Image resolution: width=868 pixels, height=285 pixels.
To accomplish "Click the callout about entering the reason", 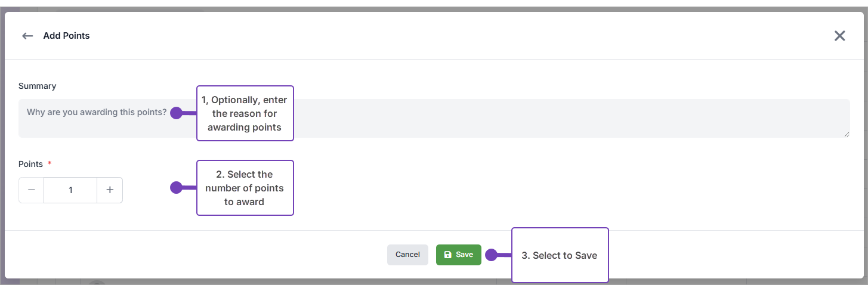I will [x=245, y=113].
